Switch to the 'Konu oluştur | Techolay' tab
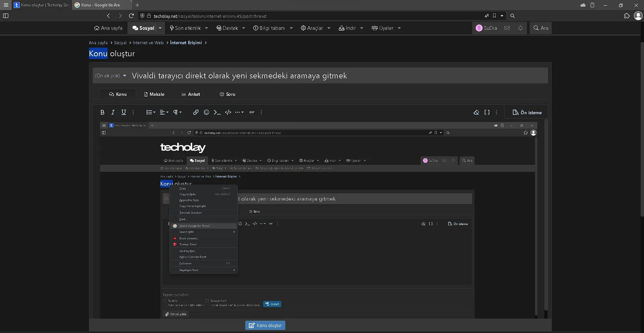The image size is (644, 333). (42, 5)
